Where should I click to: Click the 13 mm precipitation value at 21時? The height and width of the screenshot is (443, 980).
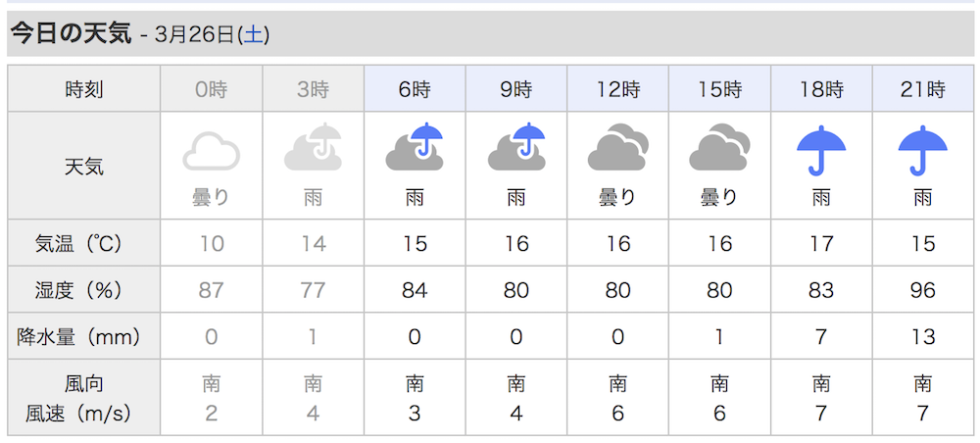(923, 337)
